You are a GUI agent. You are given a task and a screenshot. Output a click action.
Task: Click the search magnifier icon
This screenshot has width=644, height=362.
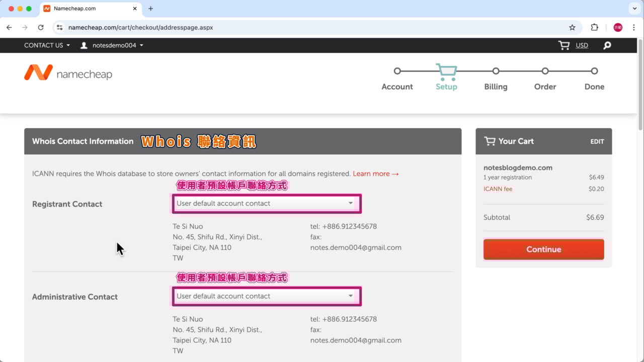(x=607, y=45)
